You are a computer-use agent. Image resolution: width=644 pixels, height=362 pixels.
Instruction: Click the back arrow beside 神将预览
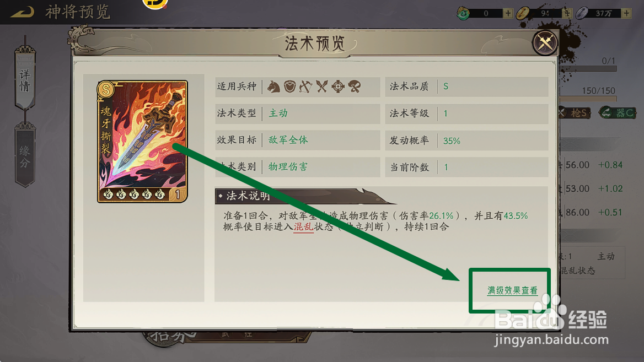pos(23,12)
